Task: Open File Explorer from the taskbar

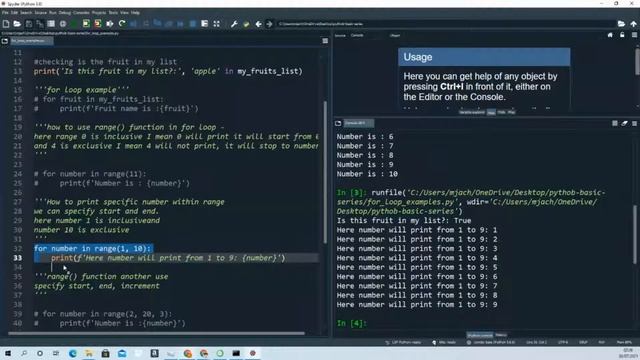Action: (x=89, y=353)
